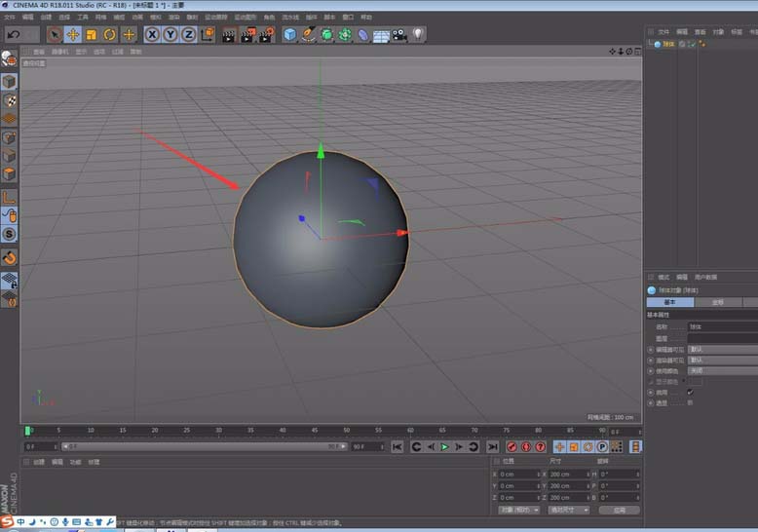This screenshot has width=758, height=532.
Task: Click the red Record Active Objects button
Action: click(512, 446)
